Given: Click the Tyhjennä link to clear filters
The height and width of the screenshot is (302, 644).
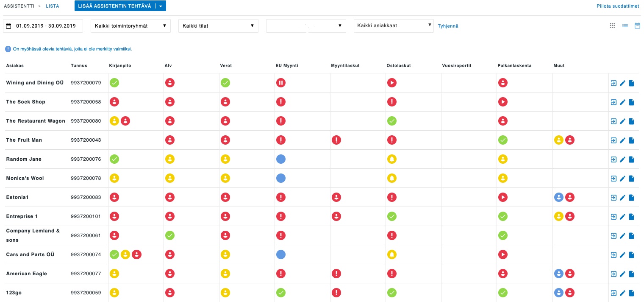Looking at the screenshot, I should coord(448,26).
